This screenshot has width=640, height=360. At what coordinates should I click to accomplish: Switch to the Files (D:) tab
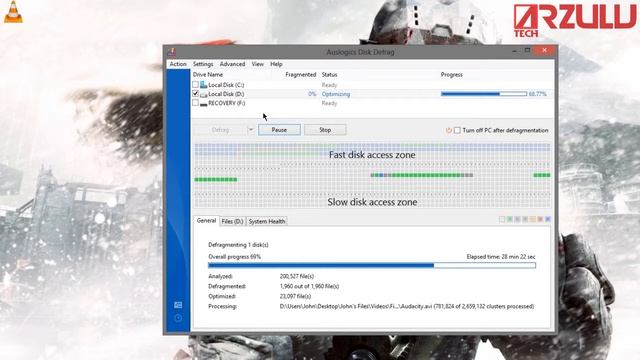tap(233, 221)
